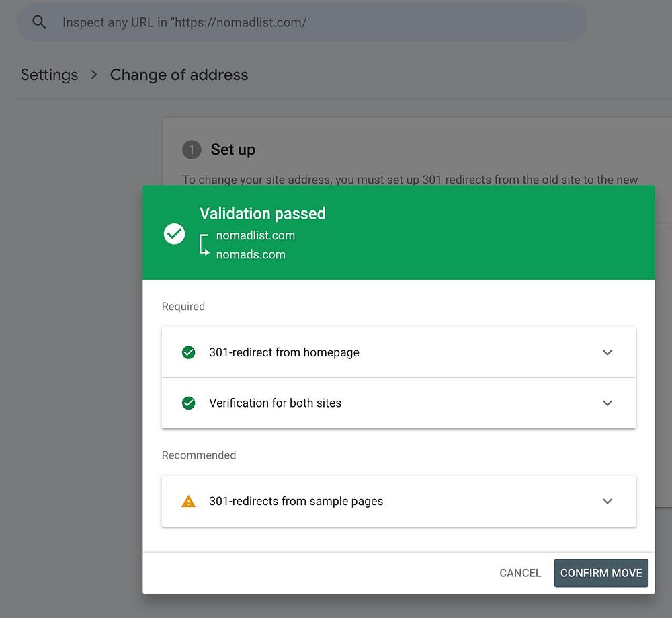Click the redirect arrow icon between domains

pos(204,245)
